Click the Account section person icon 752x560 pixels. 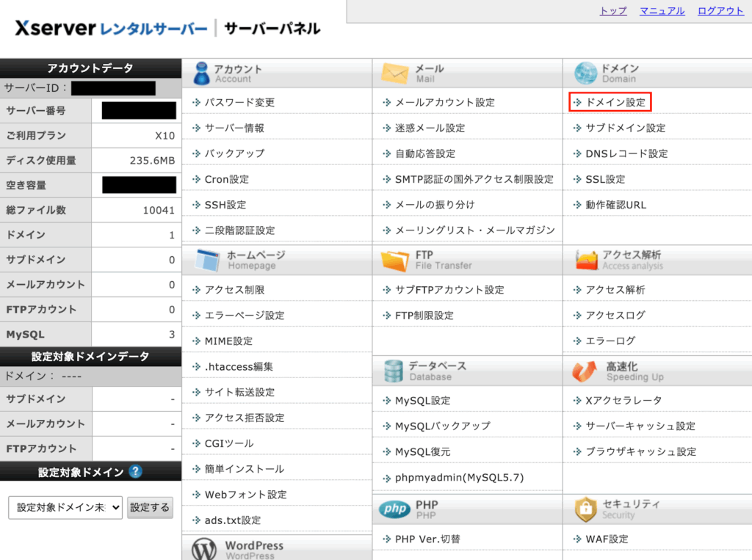pyautogui.click(x=200, y=73)
